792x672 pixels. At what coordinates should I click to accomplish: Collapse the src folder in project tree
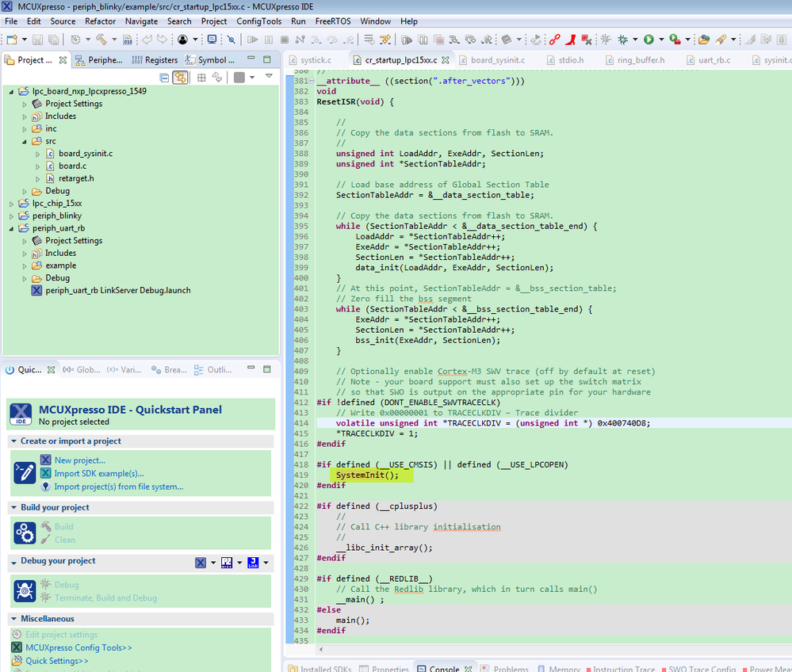[x=25, y=141]
